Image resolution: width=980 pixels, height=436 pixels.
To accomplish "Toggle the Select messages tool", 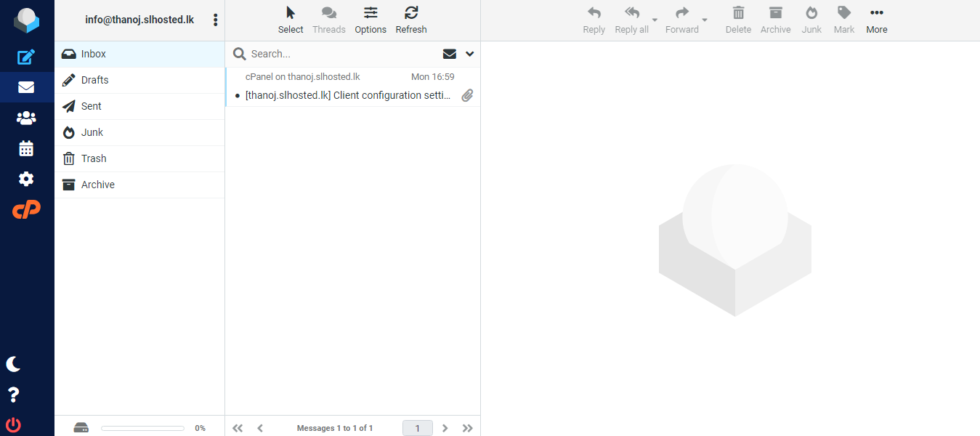I will (x=291, y=20).
